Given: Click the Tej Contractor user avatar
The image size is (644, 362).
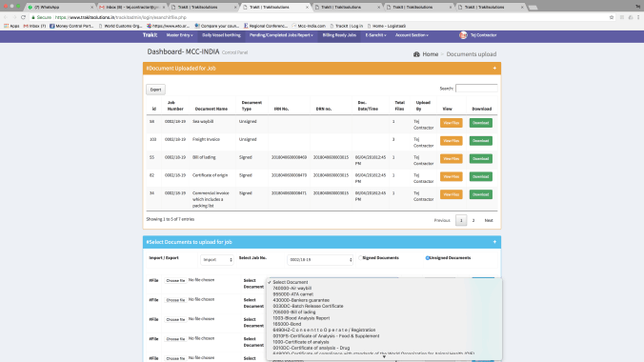Looking at the screenshot, I should (463, 35).
